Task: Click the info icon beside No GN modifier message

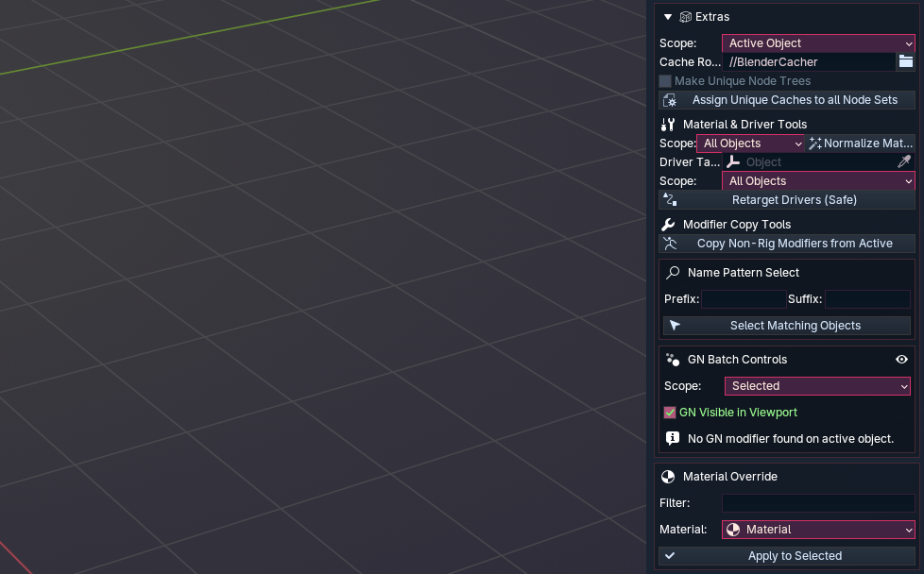Action: pyautogui.click(x=673, y=438)
